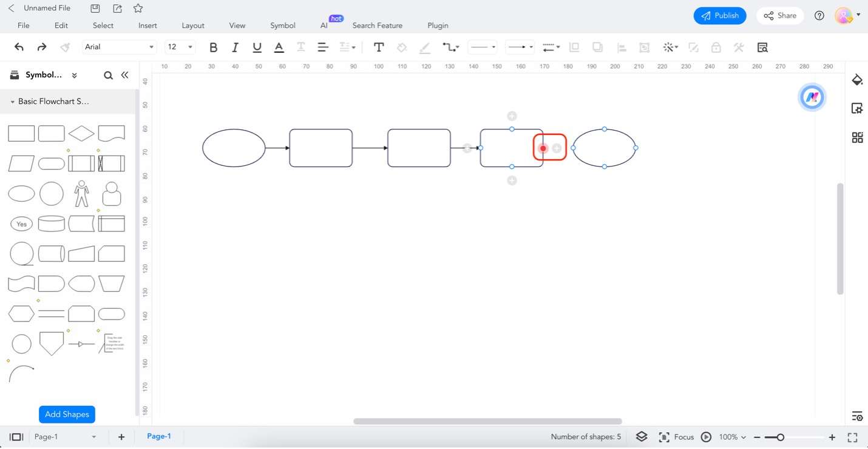Image resolution: width=868 pixels, height=449 pixels.
Task: Open text alignment options
Action: point(323,47)
